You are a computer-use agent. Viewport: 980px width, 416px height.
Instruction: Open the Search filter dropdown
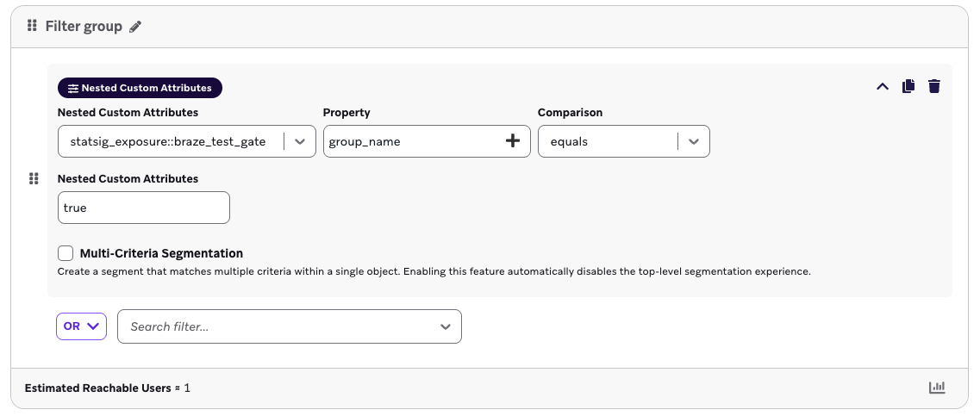point(446,326)
